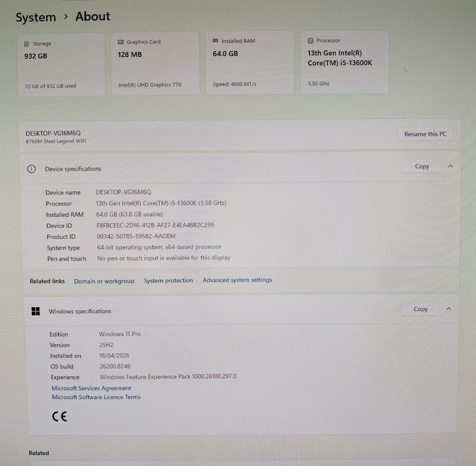Copy the Device specifications

[421, 166]
